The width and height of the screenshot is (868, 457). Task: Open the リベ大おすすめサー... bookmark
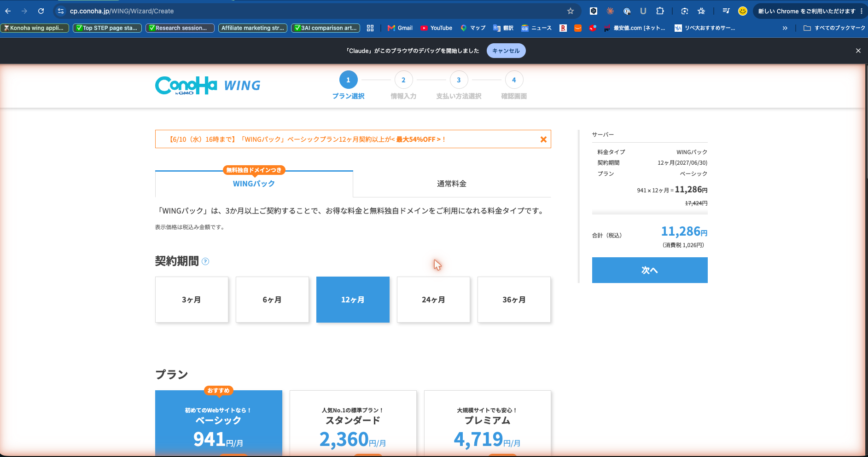pos(705,28)
